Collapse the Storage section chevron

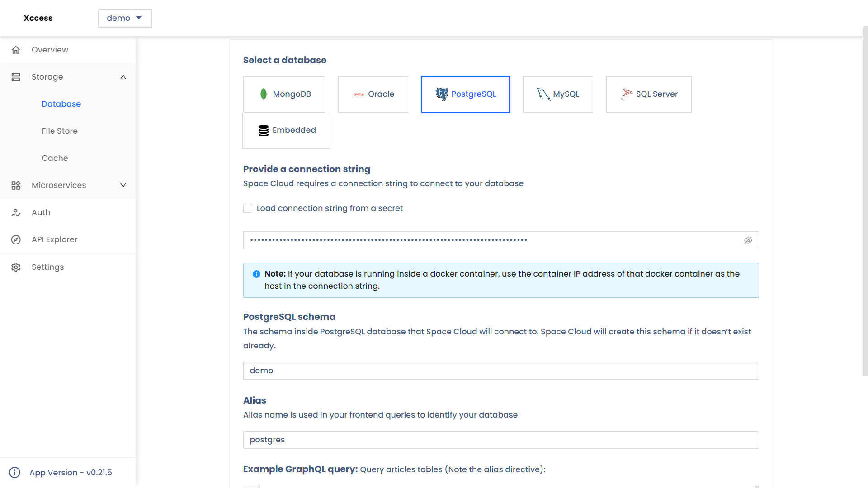click(123, 77)
